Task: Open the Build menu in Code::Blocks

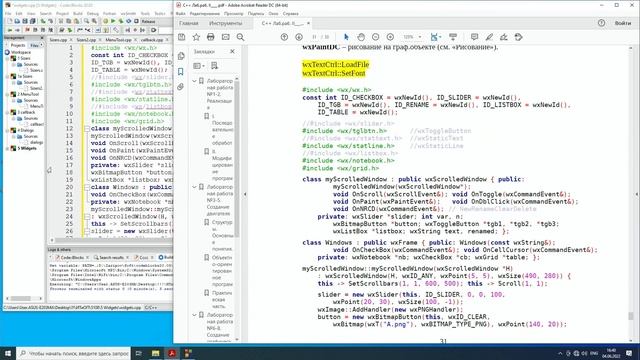Action: [x=78, y=13]
